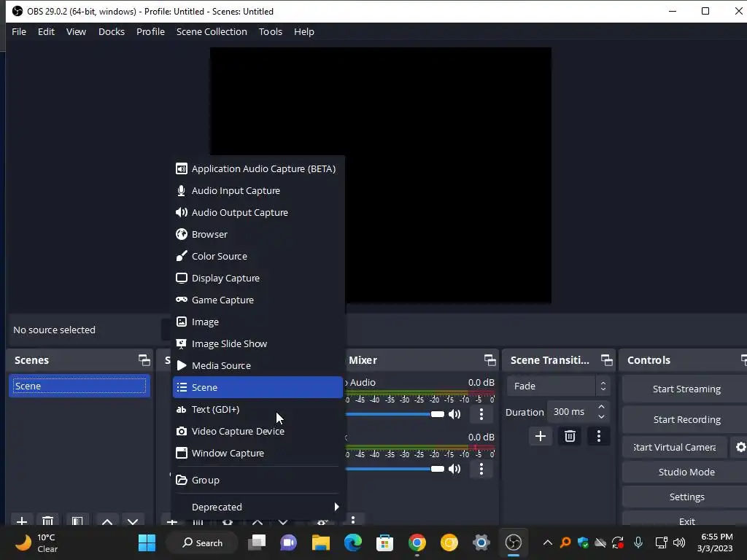Open upper mixer channel options menu
The width and height of the screenshot is (747, 560).
pyautogui.click(x=481, y=414)
